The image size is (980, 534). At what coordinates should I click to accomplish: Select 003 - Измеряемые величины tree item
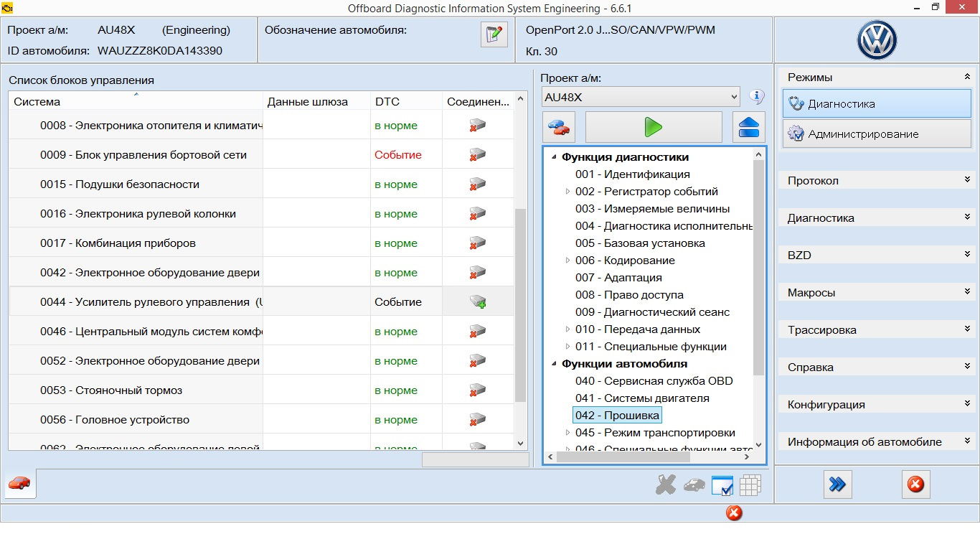tap(653, 209)
